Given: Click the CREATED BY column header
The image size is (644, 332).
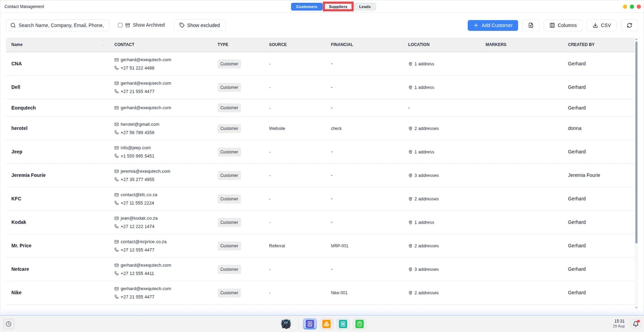Looking at the screenshot, I should coord(581,45).
